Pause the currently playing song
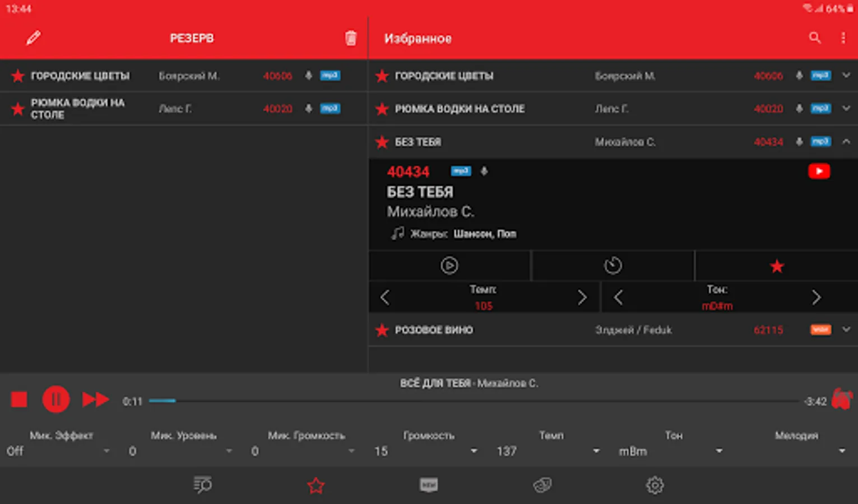The width and height of the screenshot is (858, 504). (56, 400)
